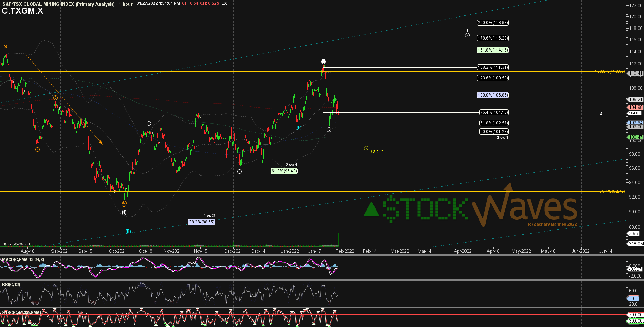Open the STSC(C,12,3,5,SMA) indicator label
This screenshot has width=644, height=327.
coord(22,313)
